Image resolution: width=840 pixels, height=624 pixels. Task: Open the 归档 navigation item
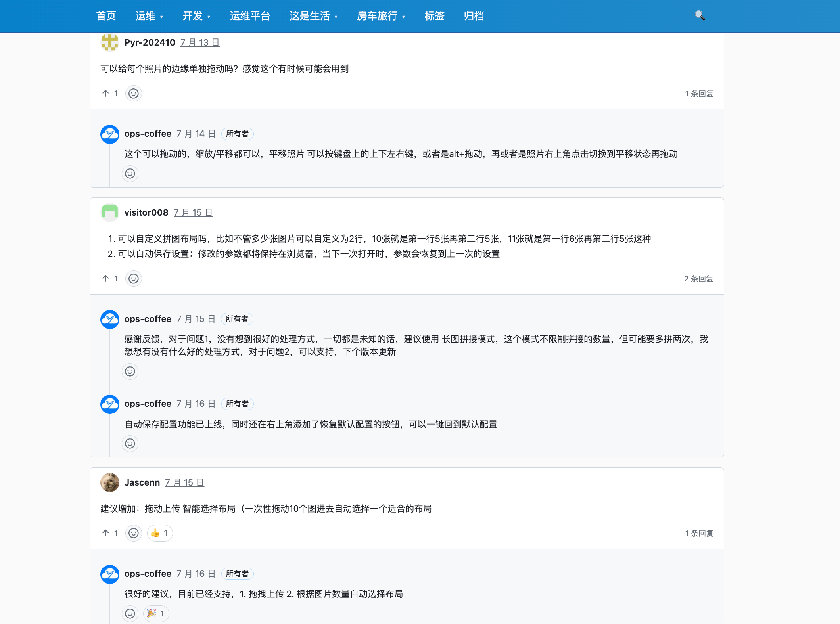[474, 16]
